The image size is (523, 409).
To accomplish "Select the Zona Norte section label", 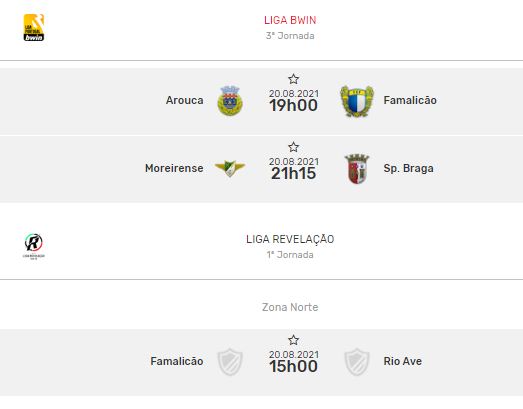I will [290, 307].
